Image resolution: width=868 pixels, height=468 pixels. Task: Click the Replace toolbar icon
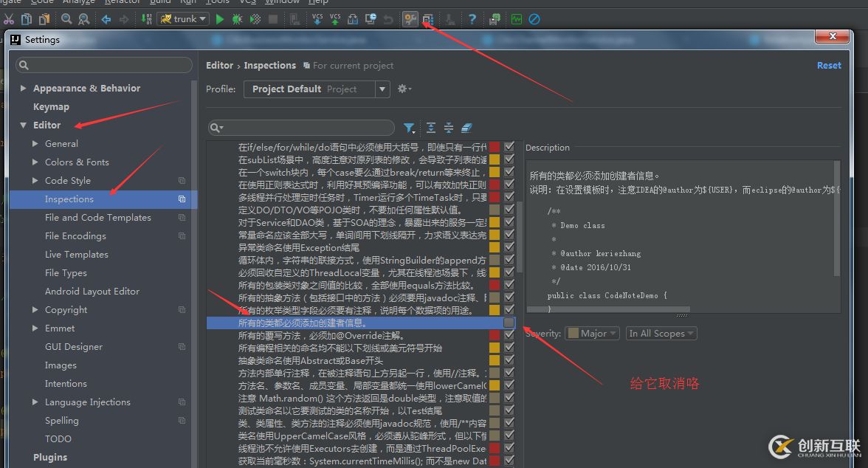pos(84,19)
